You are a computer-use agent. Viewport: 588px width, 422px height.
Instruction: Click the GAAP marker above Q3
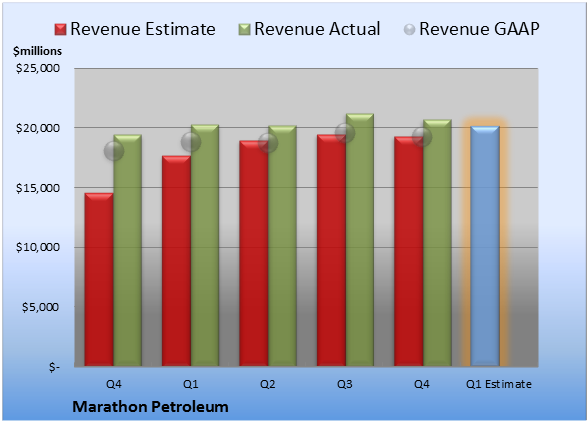[345, 133]
